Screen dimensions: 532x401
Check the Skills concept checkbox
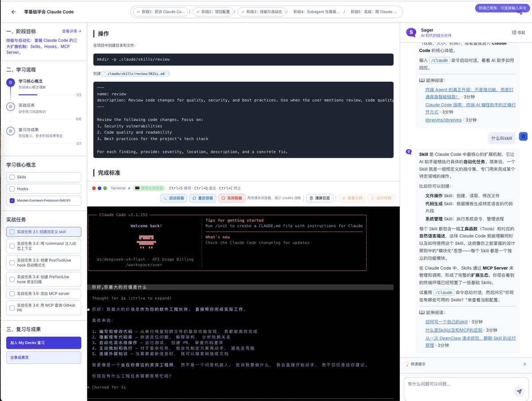point(12,177)
